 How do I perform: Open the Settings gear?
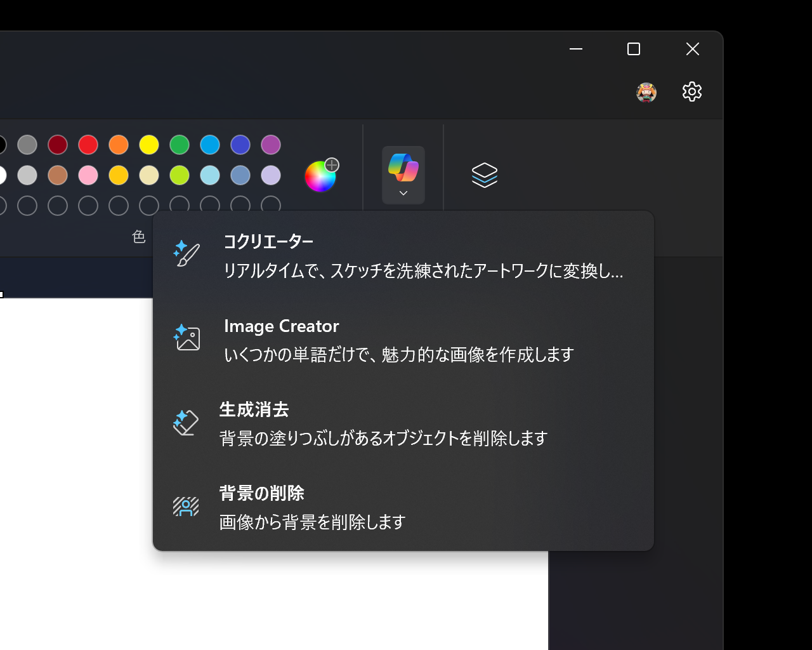click(x=691, y=91)
